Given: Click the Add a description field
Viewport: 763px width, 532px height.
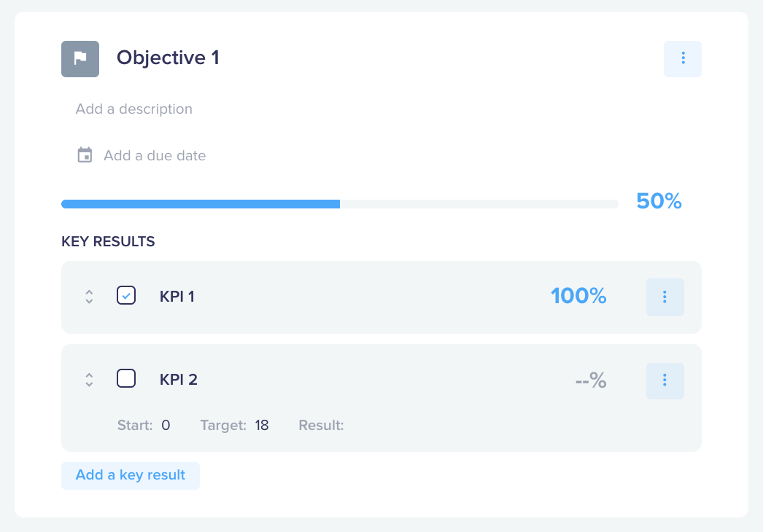Looking at the screenshot, I should coord(133,109).
